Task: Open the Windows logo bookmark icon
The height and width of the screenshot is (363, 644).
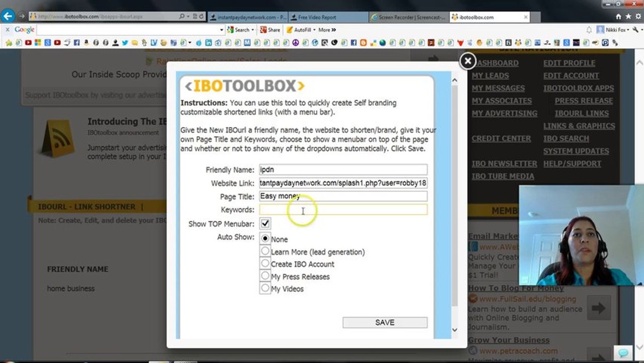Action: pos(38,43)
